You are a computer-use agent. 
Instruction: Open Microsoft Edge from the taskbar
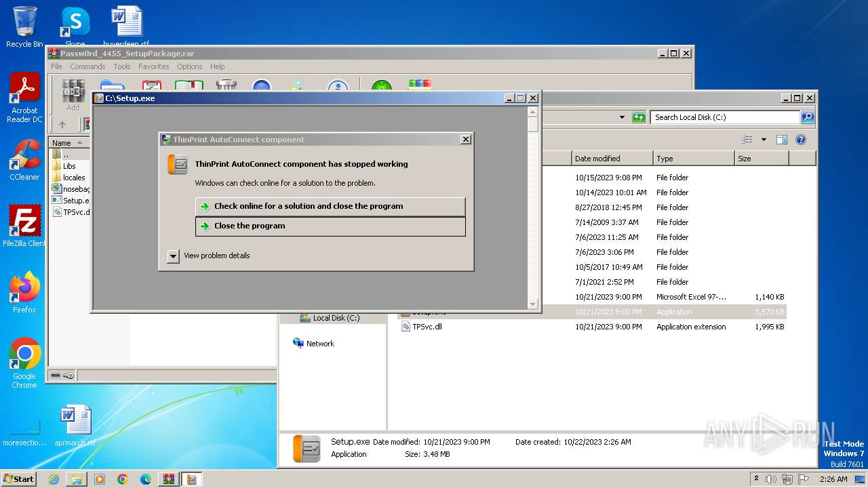click(x=146, y=479)
